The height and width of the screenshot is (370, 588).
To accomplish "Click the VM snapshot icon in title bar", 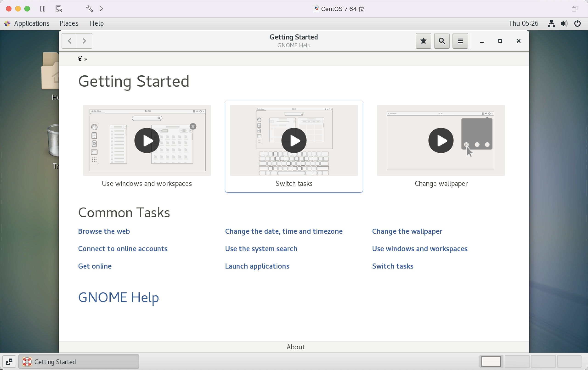I will point(59,9).
